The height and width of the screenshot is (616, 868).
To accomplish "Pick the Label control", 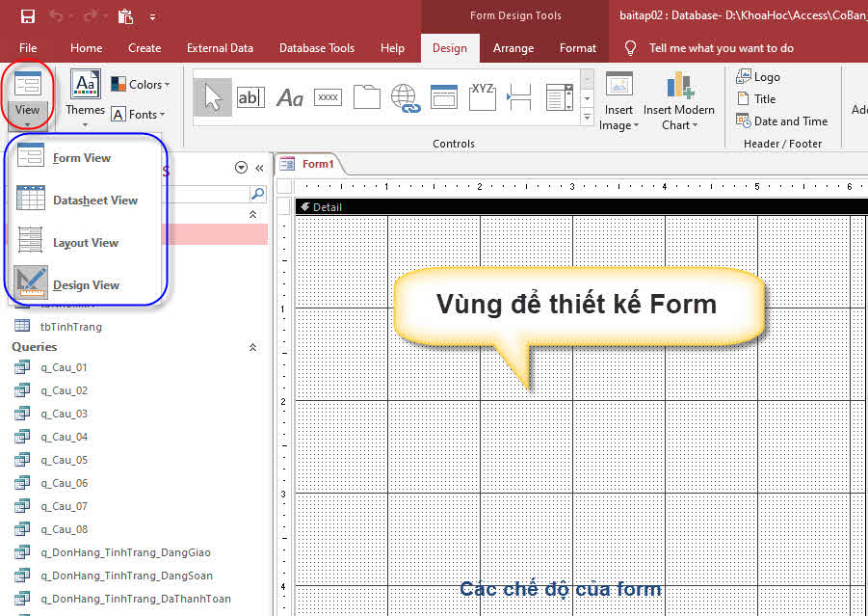I will tap(290, 98).
